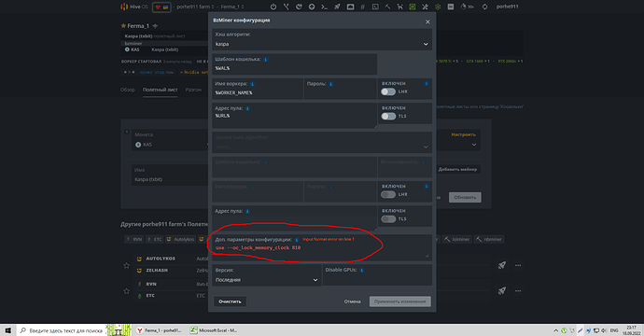The image size is (644, 336).
Task: Open the wrench tools icon in toolbar
Action: [425, 7]
